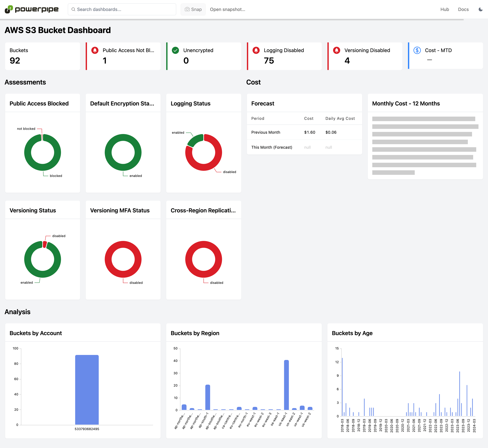Image resolution: width=488 pixels, height=448 pixels.
Task: Click the us-east-1 bar in Buckets by Region
Action: 286,385
